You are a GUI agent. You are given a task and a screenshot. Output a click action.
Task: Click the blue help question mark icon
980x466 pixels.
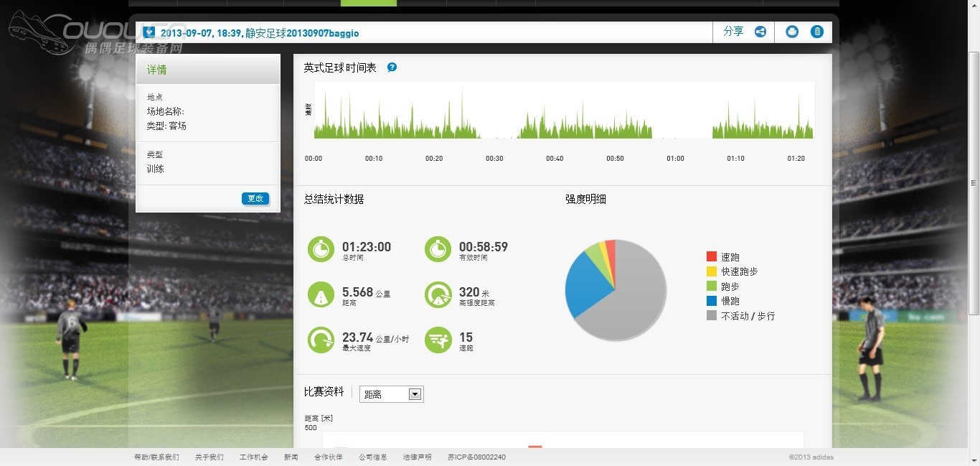click(x=392, y=67)
